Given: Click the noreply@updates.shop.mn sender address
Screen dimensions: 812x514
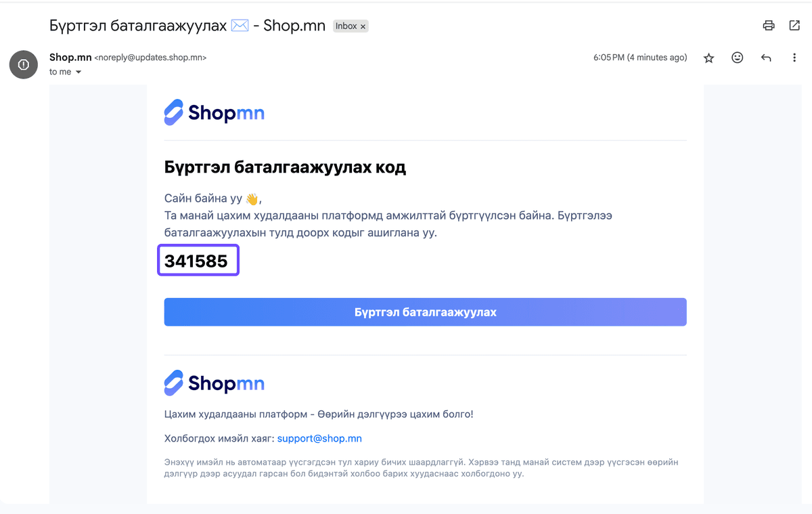Looking at the screenshot, I should pyautogui.click(x=150, y=58).
